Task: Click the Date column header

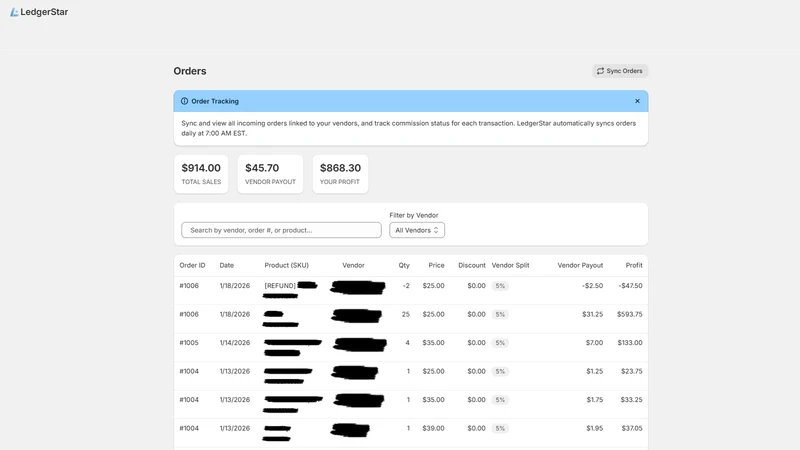Action: [x=227, y=265]
